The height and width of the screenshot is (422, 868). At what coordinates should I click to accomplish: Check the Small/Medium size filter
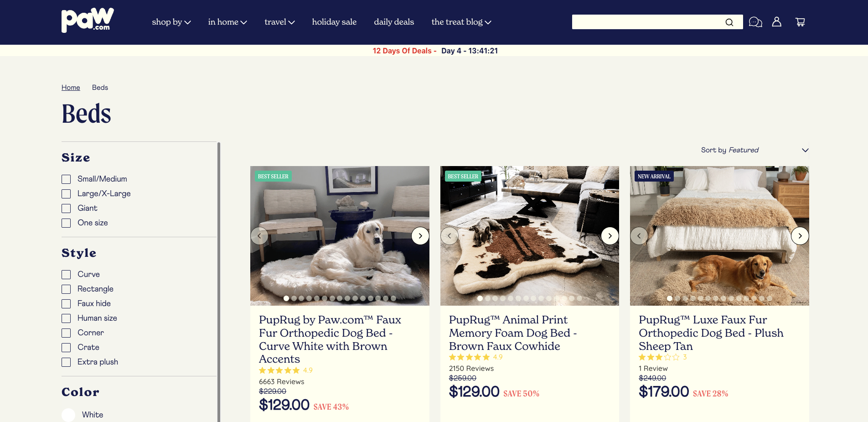pyautogui.click(x=66, y=179)
